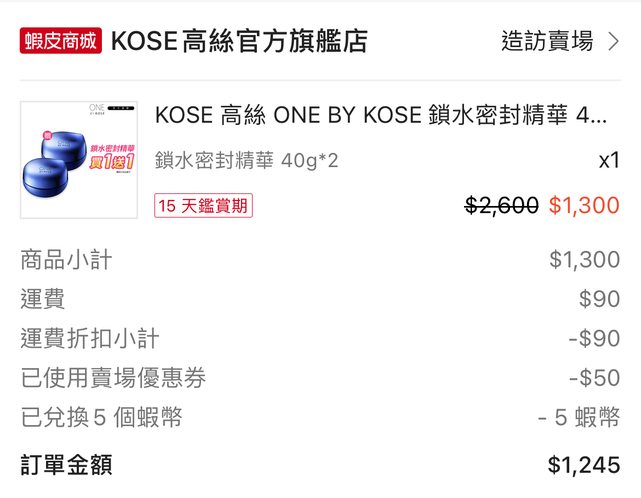The height and width of the screenshot is (498, 641).
Task: Click the crossed-out $2,600 original price
Action: coord(502,206)
